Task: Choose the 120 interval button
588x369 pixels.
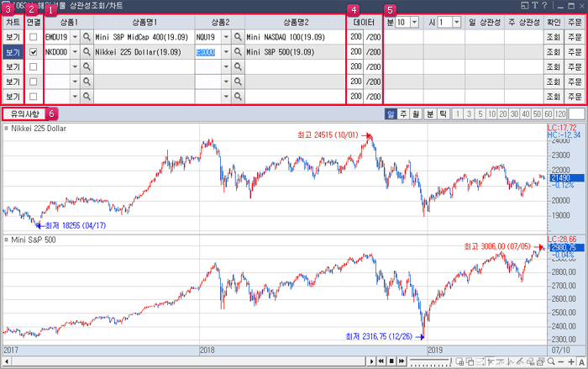Action: pyautogui.click(x=560, y=113)
